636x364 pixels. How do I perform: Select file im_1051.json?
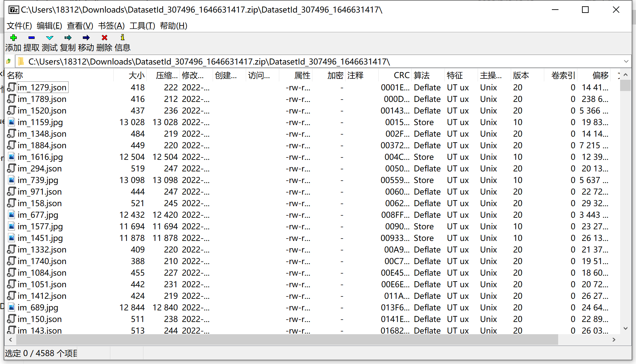click(x=42, y=284)
